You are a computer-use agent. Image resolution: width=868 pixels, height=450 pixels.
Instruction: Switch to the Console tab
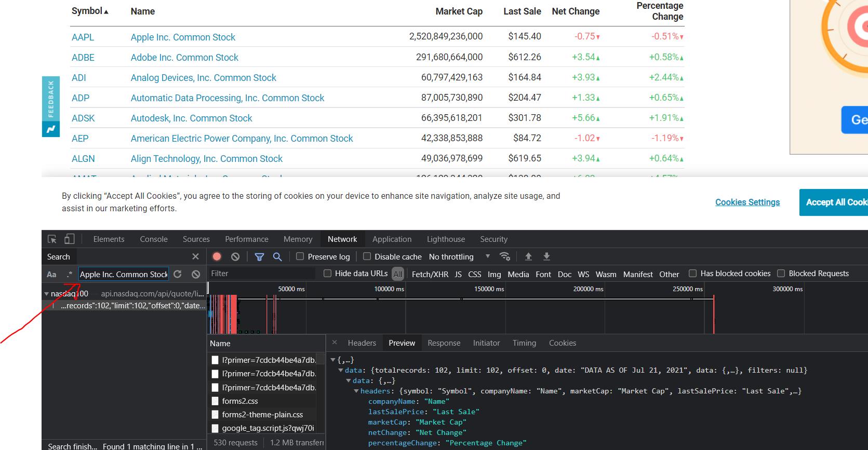tap(154, 239)
